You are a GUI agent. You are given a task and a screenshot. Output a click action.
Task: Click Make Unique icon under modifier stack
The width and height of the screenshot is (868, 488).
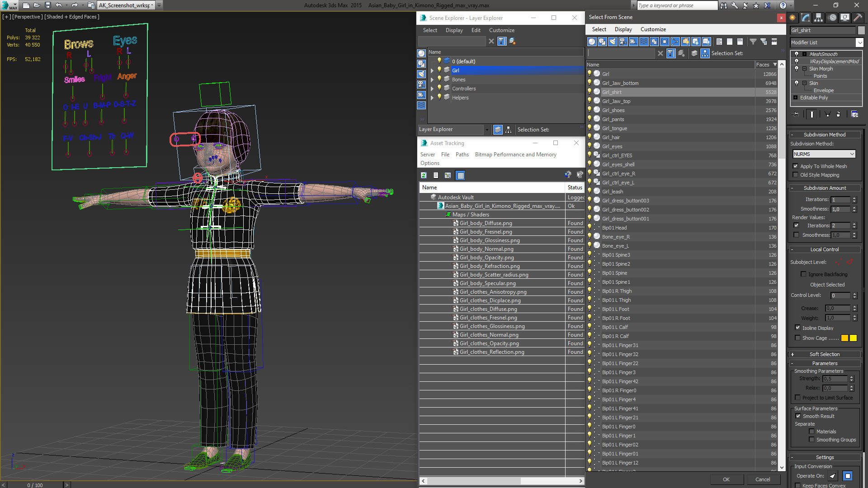(x=827, y=114)
